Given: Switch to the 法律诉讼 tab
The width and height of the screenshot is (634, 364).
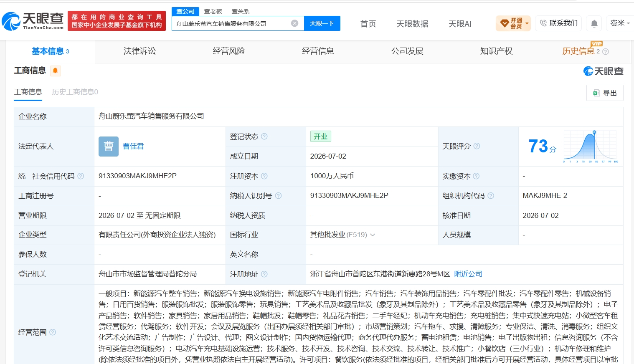Looking at the screenshot, I should pos(139,51).
